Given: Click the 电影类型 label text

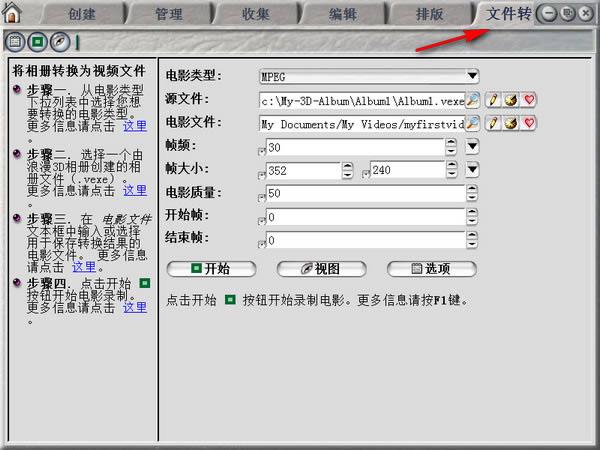Looking at the screenshot, I should 193,75.
